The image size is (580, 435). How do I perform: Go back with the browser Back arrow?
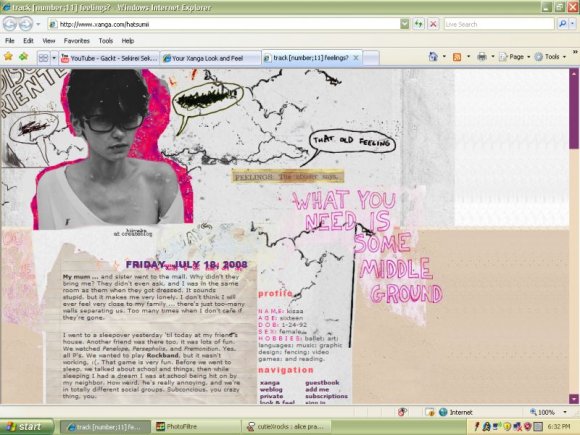[x=10, y=24]
